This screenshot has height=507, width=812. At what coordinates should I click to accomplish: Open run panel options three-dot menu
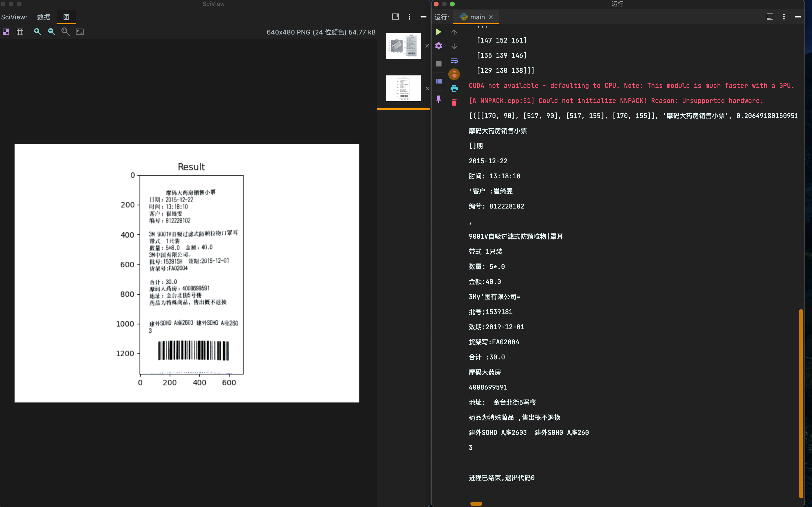[x=784, y=17]
